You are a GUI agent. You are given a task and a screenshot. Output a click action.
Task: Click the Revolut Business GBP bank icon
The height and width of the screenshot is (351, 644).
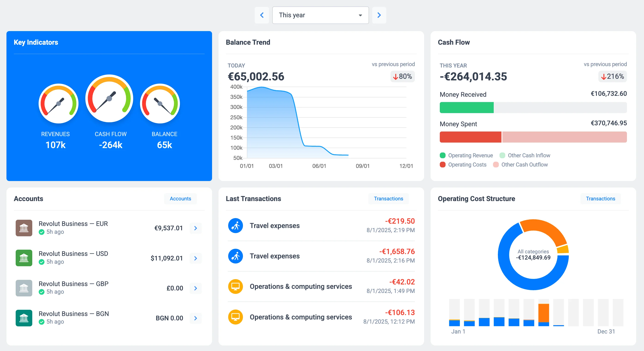click(24, 288)
